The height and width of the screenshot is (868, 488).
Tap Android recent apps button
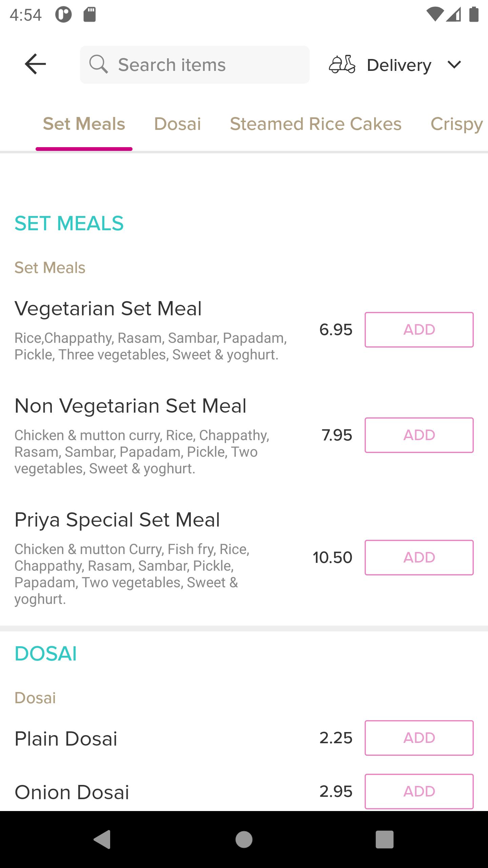coord(385,840)
